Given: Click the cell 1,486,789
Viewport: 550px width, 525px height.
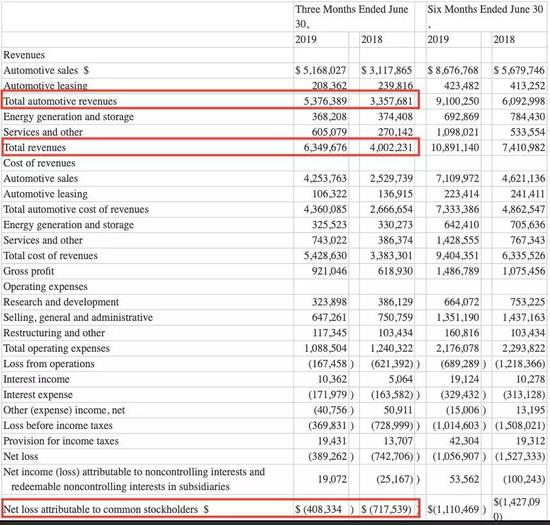Looking at the screenshot, I should pyautogui.click(x=457, y=271).
